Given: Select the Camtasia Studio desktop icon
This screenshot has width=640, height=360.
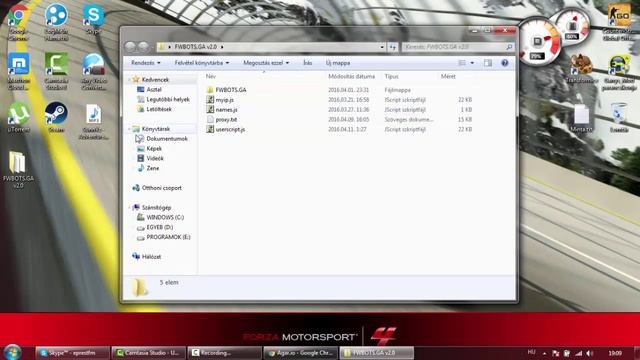Looking at the screenshot, I should point(56,71).
